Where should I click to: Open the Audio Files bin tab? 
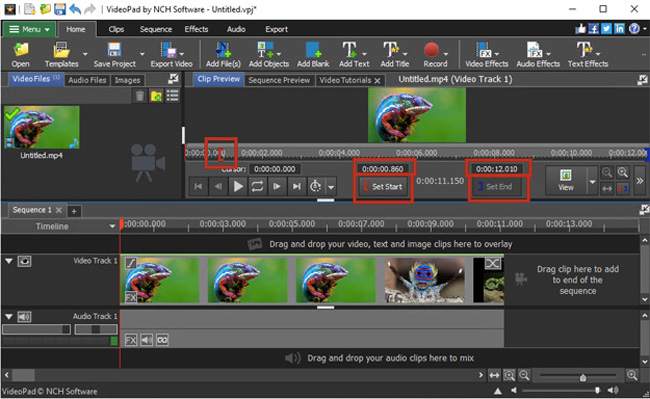coord(87,80)
